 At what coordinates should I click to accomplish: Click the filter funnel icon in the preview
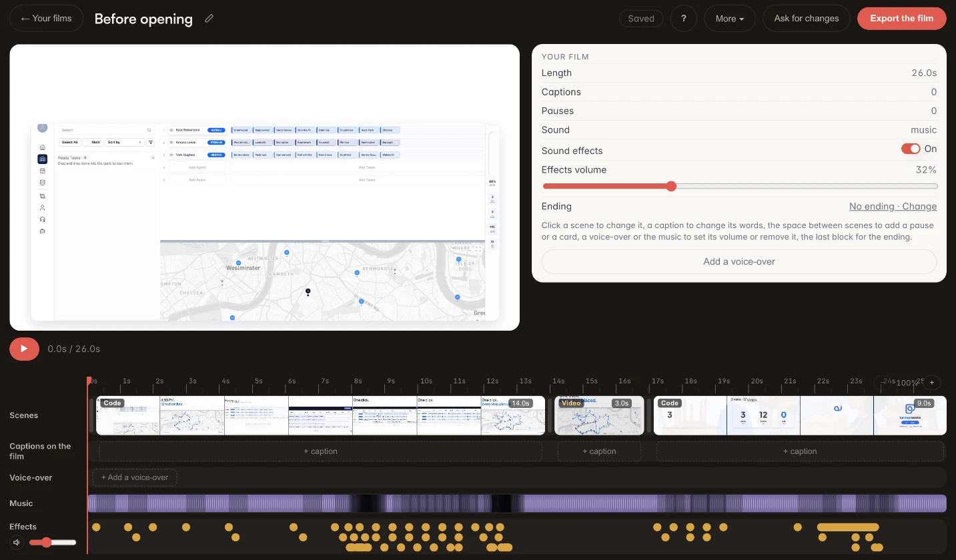click(x=151, y=142)
